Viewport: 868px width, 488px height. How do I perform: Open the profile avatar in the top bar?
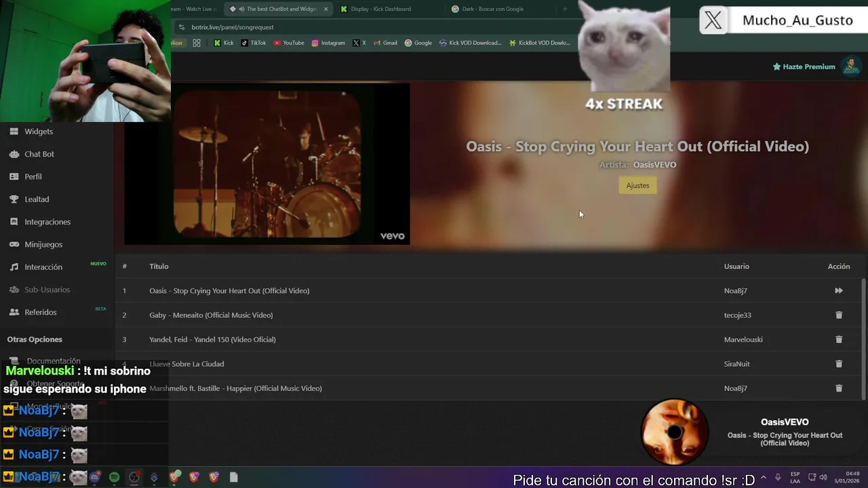[x=851, y=66]
